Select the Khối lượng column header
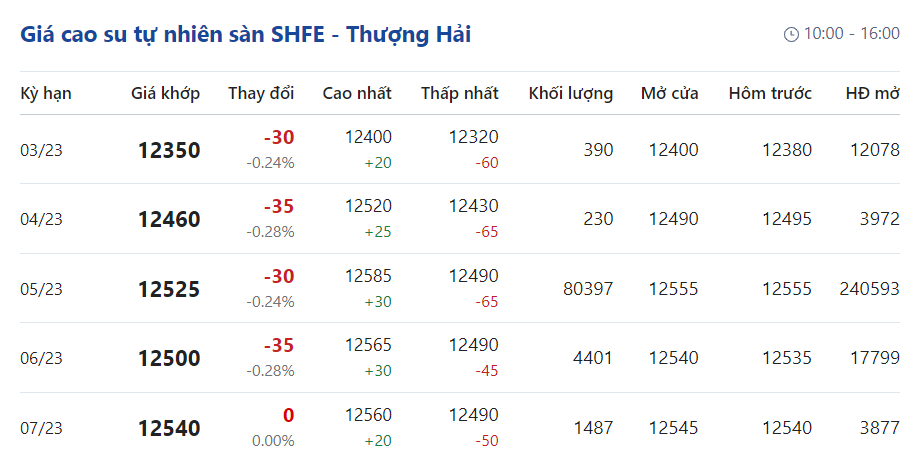 tap(570, 94)
